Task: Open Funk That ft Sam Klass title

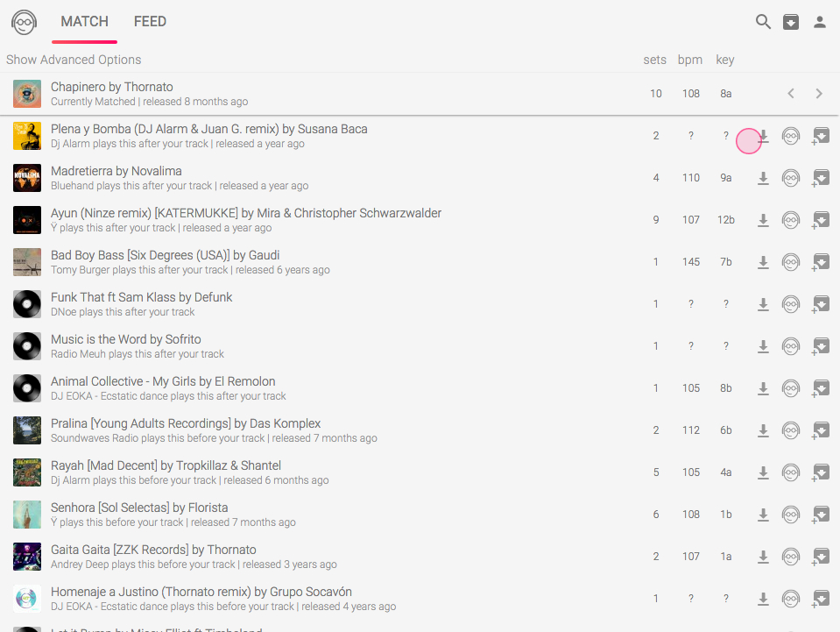Action: 141,297
